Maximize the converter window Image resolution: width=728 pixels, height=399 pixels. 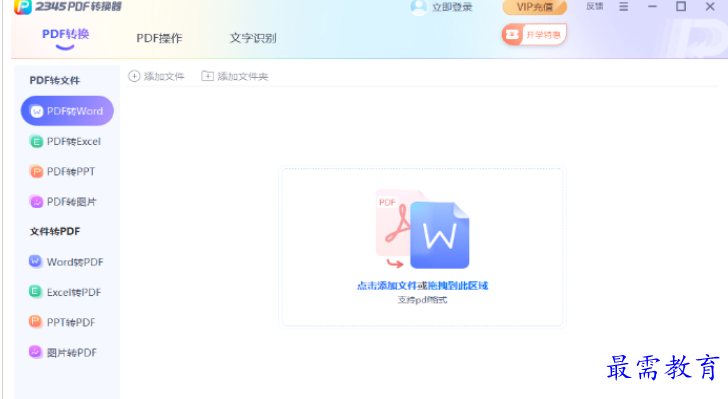tap(681, 7)
